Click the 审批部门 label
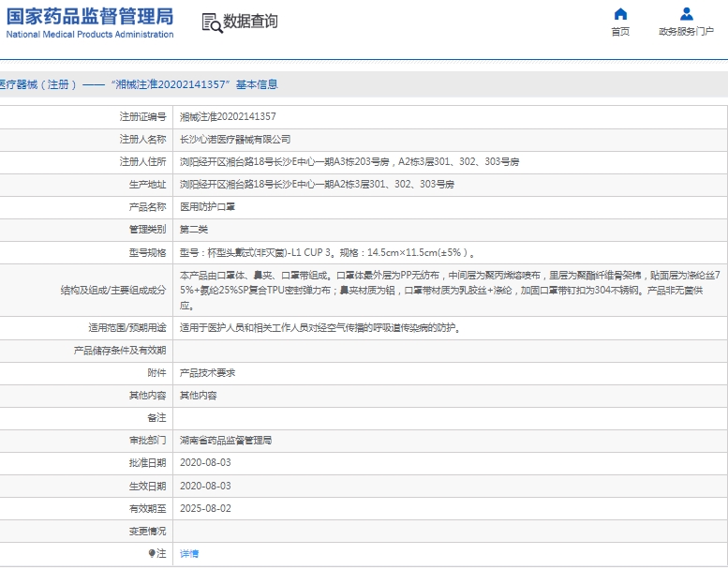This screenshot has width=728, height=570. [x=147, y=441]
